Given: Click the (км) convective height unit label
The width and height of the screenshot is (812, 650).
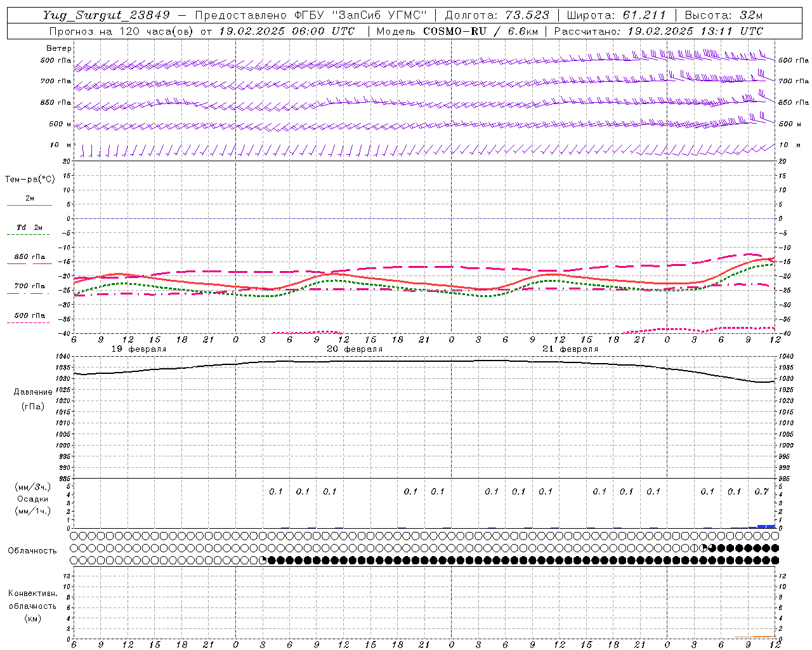Looking at the screenshot, I should point(32,618).
